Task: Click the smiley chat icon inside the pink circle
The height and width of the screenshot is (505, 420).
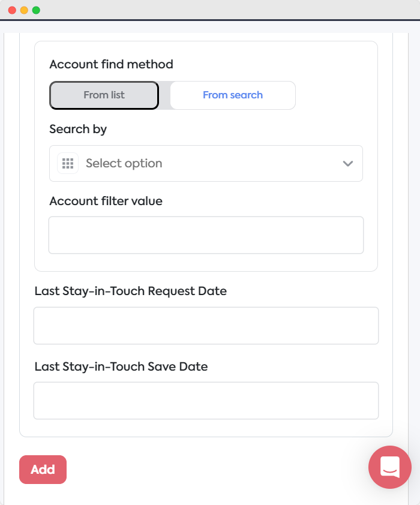Action: pyautogui.click(x=389, y=467)
